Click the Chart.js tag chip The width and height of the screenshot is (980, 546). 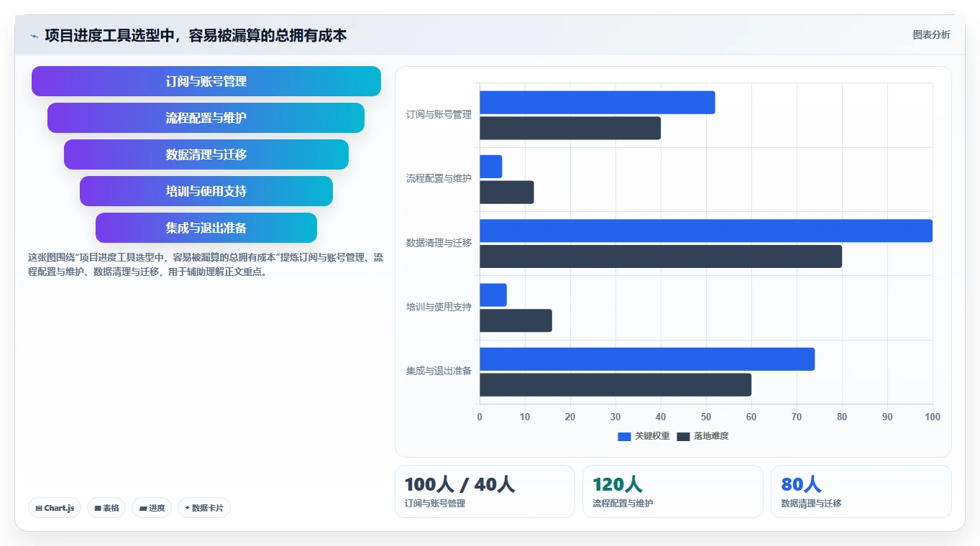55,508
